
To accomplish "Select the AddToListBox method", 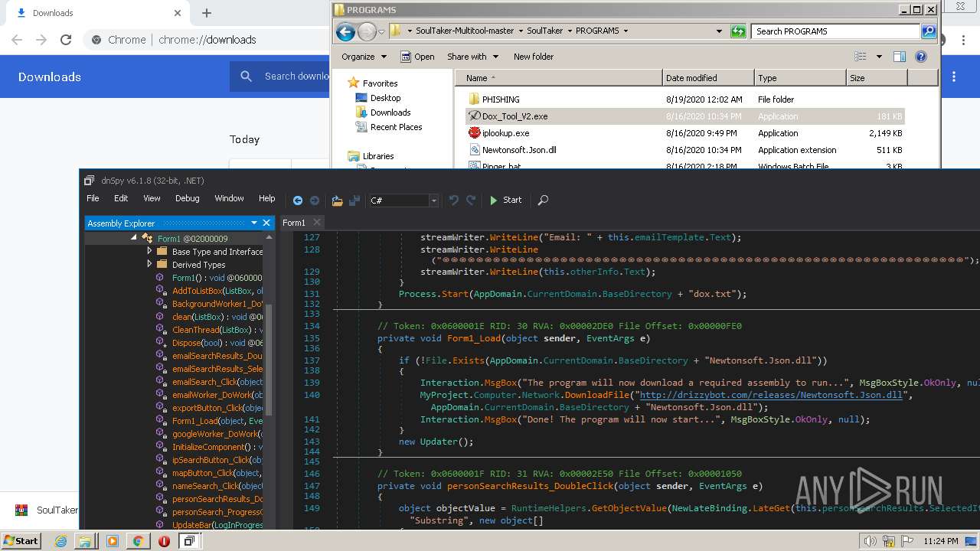I will [x=209, y=291].
